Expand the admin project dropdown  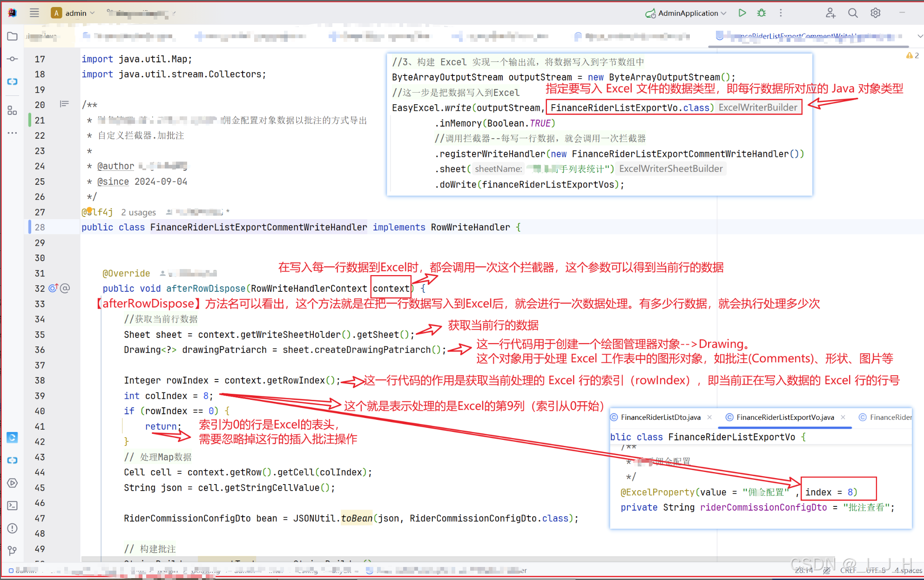pyautogui.click(x=73, y=13)
